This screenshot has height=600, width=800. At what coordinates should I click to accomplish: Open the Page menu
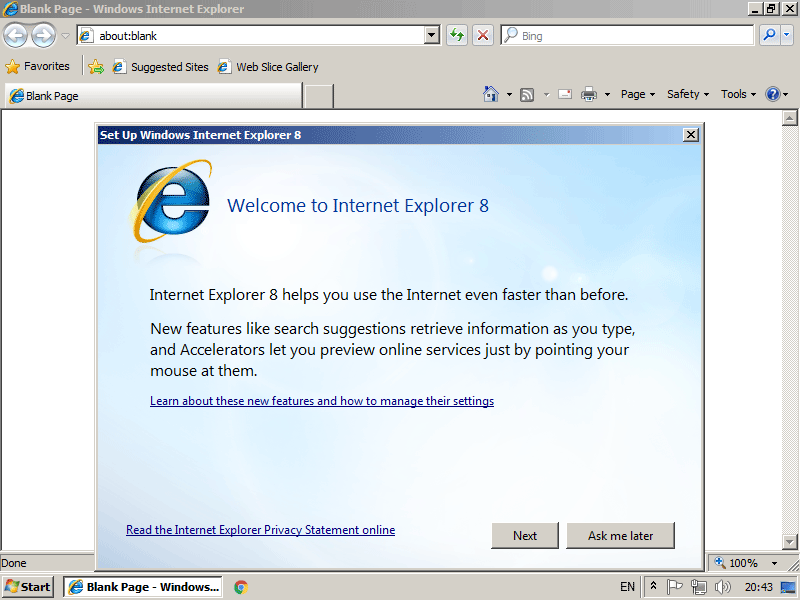pos(638,94)
